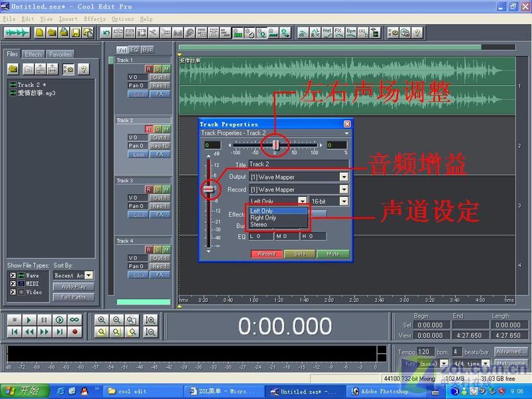
Task: Switch to the Effects tab in the left panel
Action: point(33,55)
